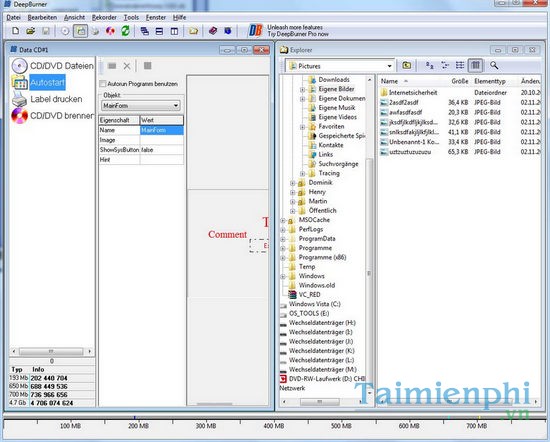
Task: Open the Rekorder menu
Action: point(104,17)
